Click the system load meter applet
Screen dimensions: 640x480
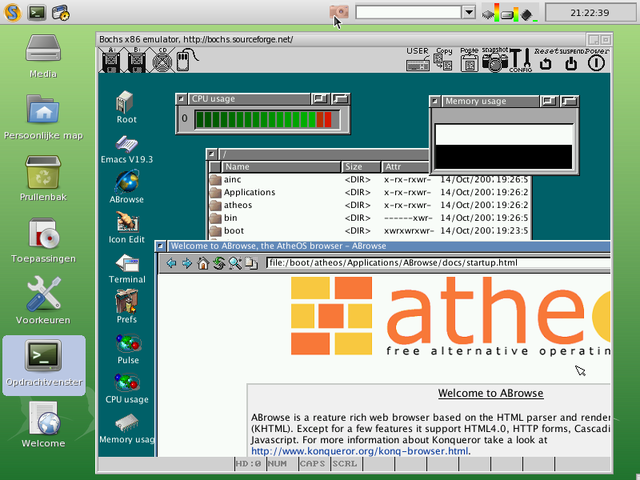pos(510,12)
